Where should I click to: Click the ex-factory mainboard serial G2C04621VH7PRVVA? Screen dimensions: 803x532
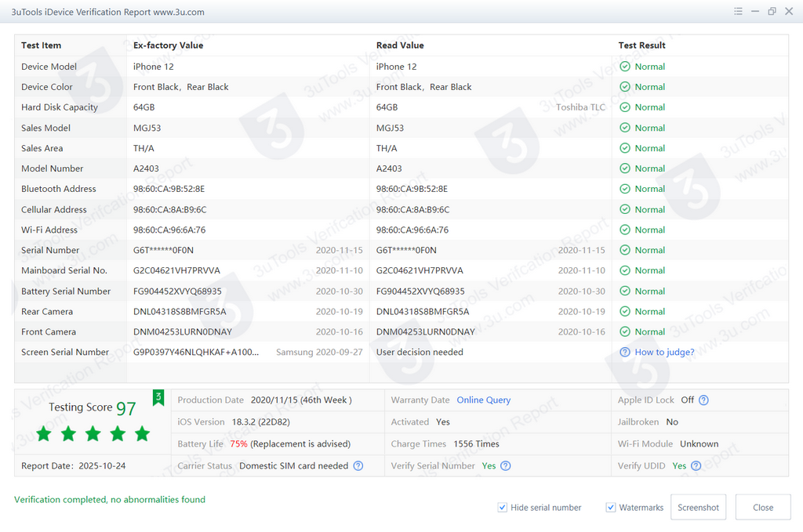click(176, 270)
